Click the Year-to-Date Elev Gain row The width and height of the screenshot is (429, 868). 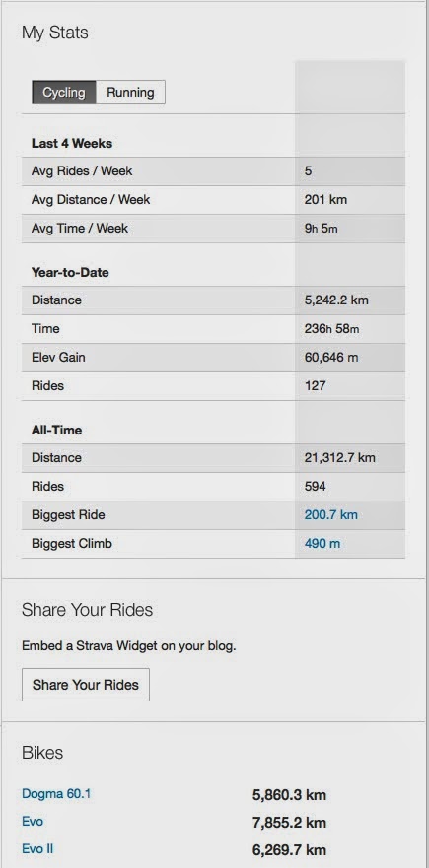(x=213, y=358)
